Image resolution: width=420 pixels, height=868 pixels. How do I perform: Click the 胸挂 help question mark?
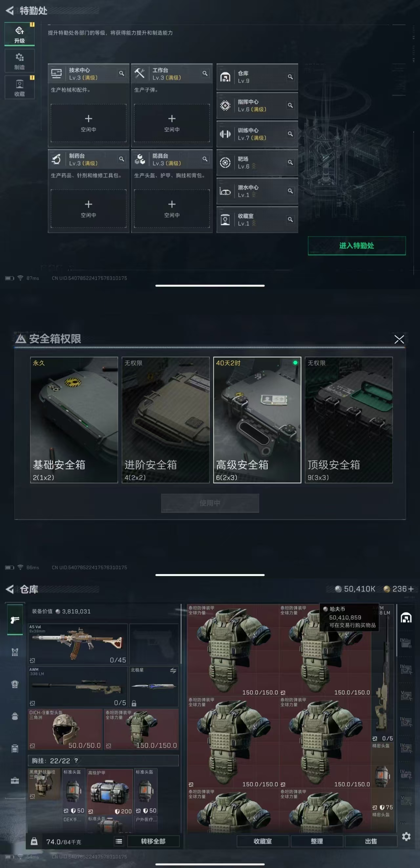point(76,760)
